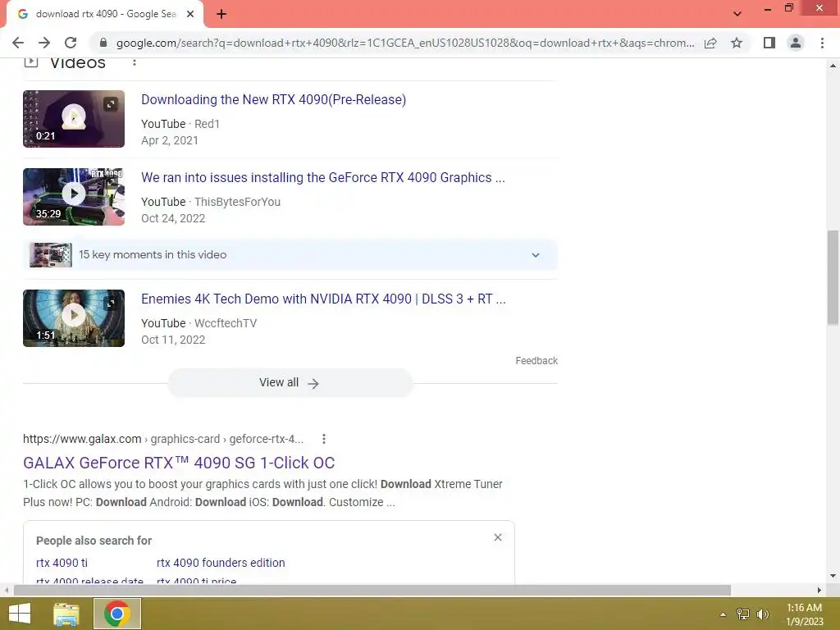Click the 'Oct 24, 2022' date text

tap(173, 218)
